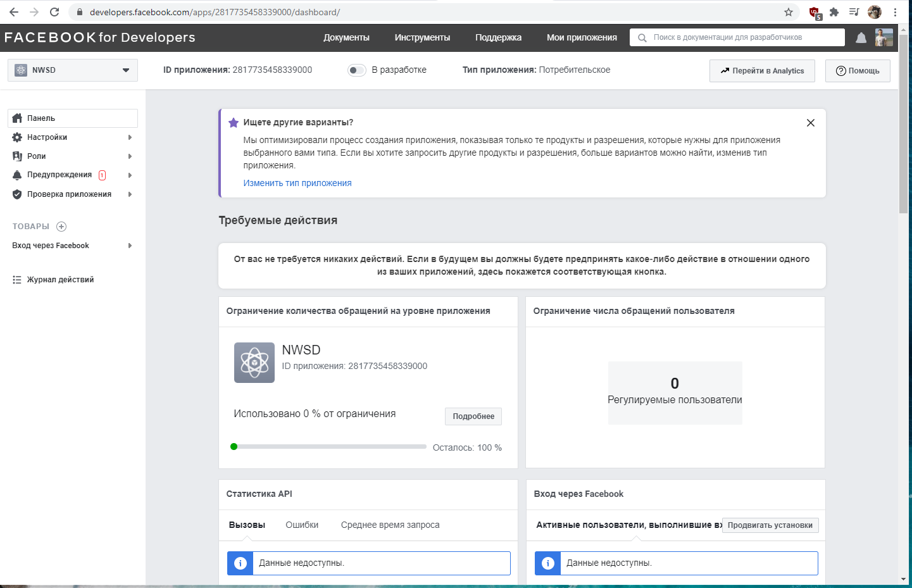
Task: Click the 0 Регулируемые пользователи box
Action: (675, 392)
